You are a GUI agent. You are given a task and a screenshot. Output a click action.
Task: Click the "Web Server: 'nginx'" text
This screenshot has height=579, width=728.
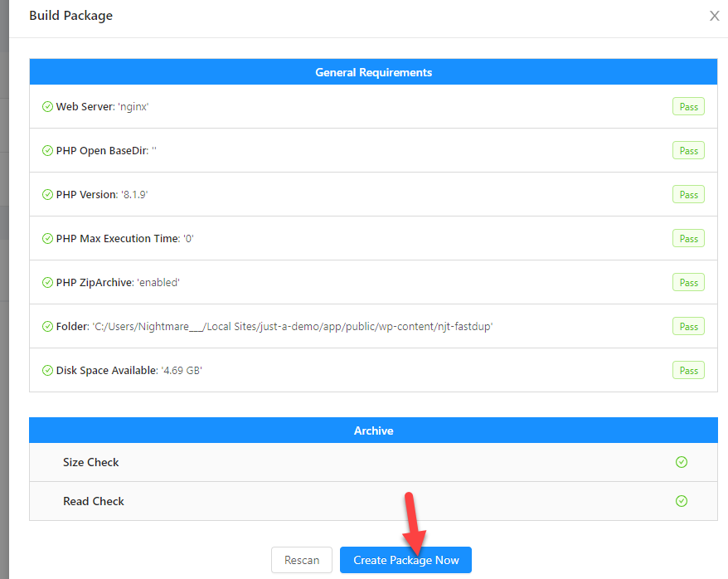102,107
